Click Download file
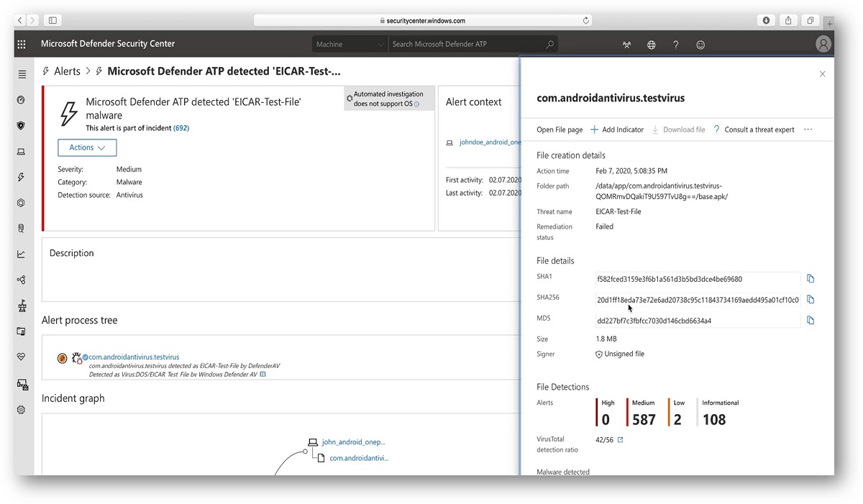 [678, 129]
